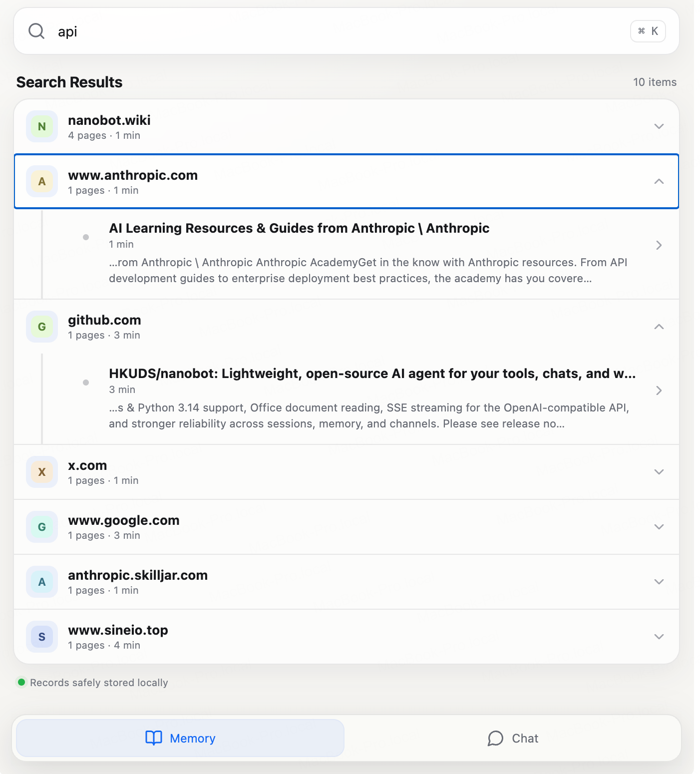Image resolution: width=700 pixels, height=774 pixels.
Task: Click bullet dot beside AI Learning Resources
Action: [86, 237]
